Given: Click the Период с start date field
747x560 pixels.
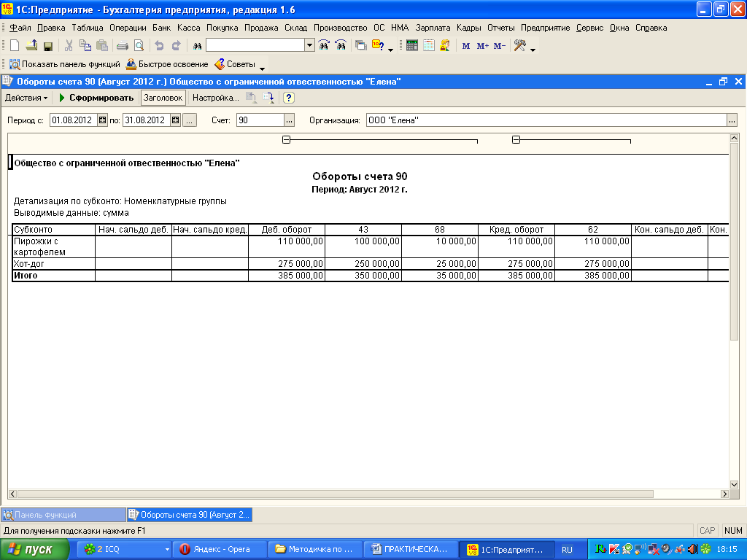Looking at the screenshot, I should 74,120.
